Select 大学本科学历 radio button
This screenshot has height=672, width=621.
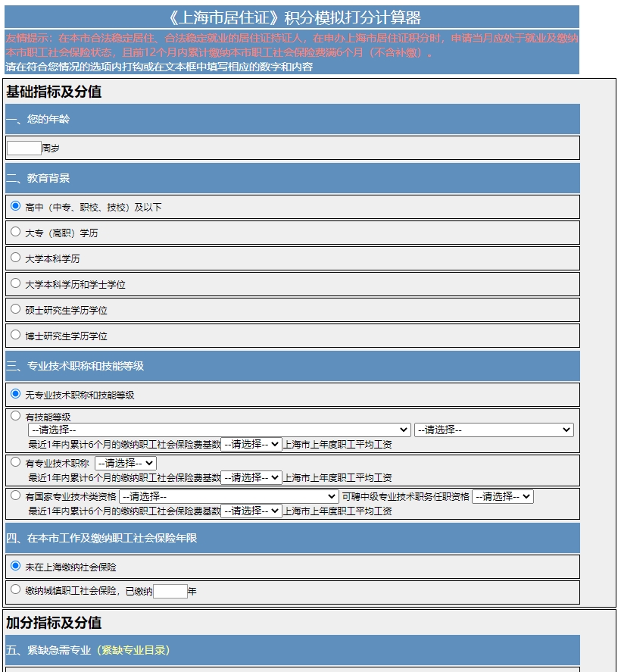[15, 258]
